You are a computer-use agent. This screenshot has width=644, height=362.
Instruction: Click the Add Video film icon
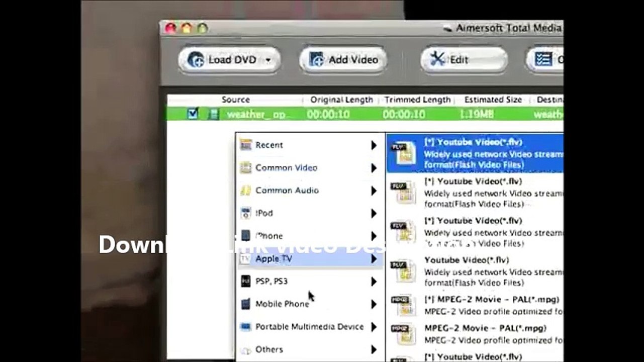pyautogui.click(x=317, y=60)
